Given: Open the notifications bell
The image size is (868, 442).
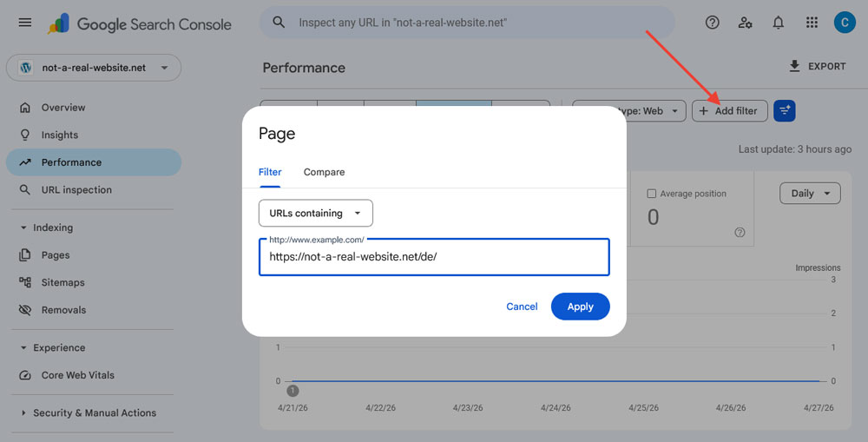Looking at the screenshot, I should [779, 23].
